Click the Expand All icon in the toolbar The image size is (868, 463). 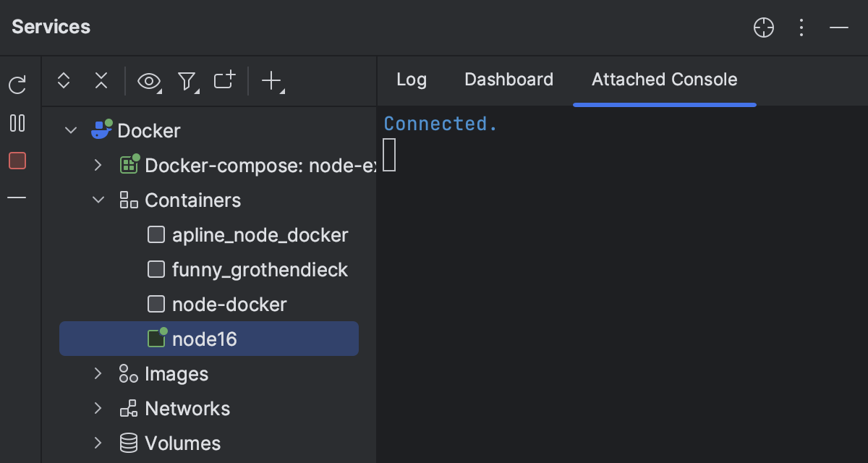click(x=64, y=82)
